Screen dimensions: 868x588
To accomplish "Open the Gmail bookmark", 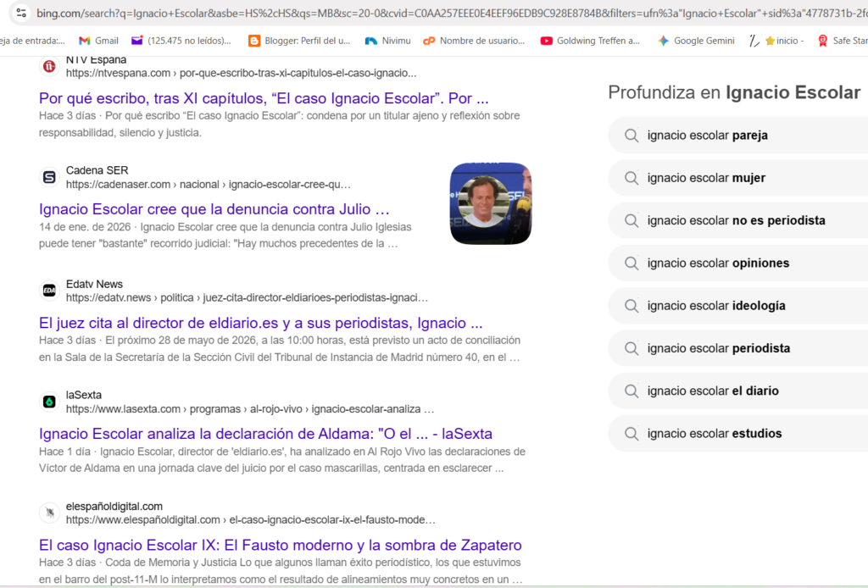I will pos(98,41).
